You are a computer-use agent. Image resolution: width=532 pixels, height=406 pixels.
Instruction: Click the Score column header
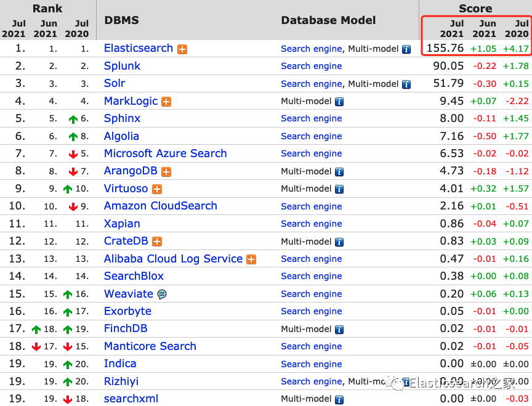tap(475, 9)
